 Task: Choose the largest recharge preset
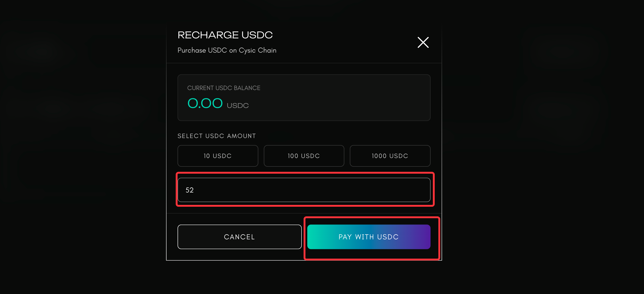point(390,156)
